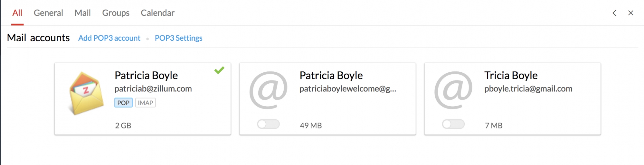Switch to the All tab
Image resolution: width=644 pixels, height=165 pixels.
pos(17,13)
